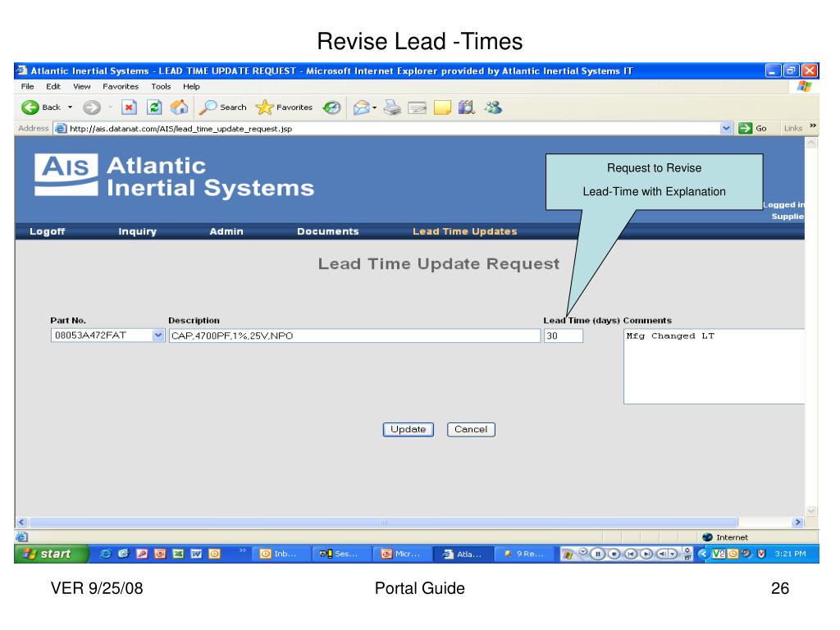Screen dimensions: 840x630
Task: Expand quick launch overflow chevron in taskbar
Action: pyautogui.click(x=243, y=550)
